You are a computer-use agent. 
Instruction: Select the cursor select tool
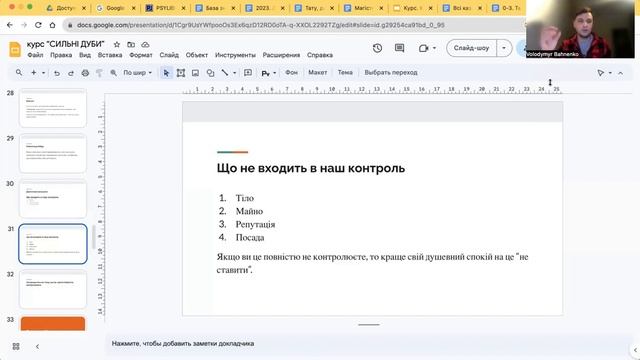[x=166, y=73]
